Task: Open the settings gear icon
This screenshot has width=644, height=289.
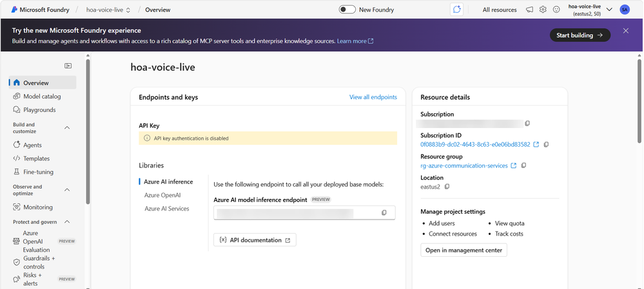Action: point(543,10)
